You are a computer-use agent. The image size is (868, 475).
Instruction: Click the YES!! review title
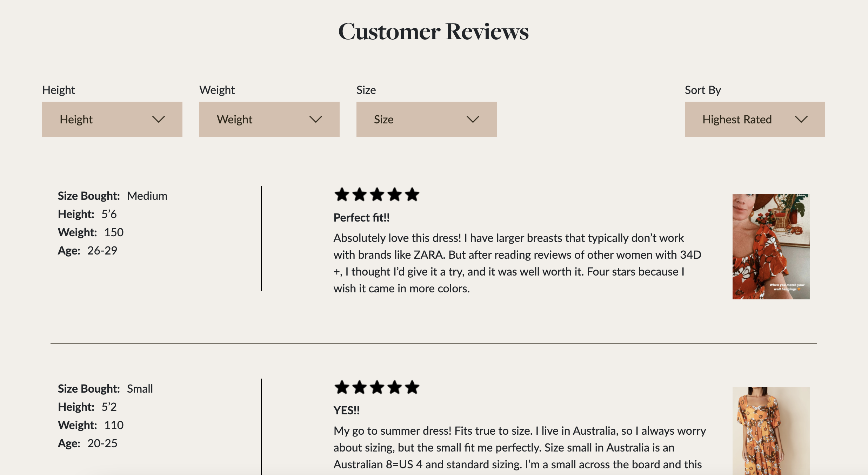click(347, 410)
